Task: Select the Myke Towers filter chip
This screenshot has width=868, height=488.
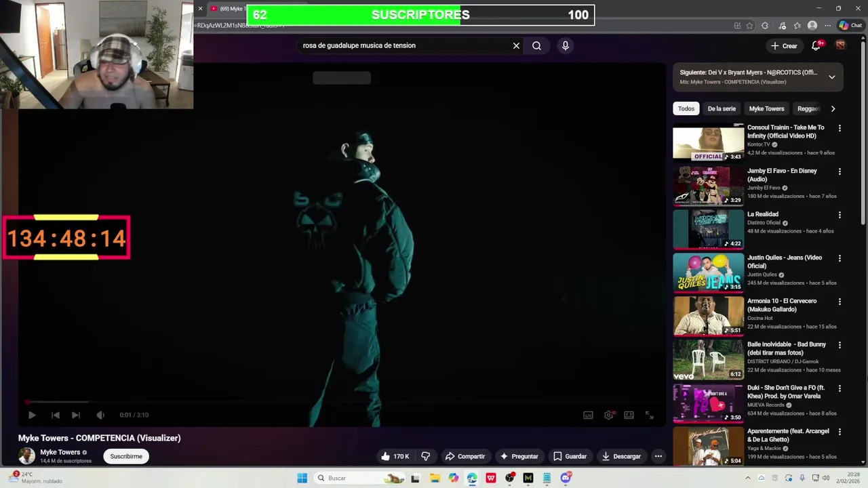Action: (766, 108)
